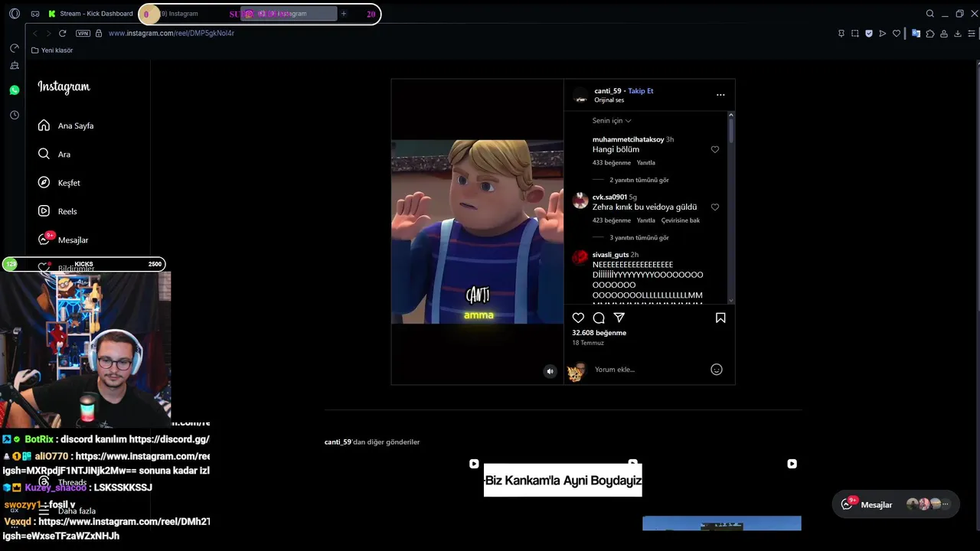Click the Yorum ekle comment field
The image size is (980, 551).
point(649,370)
